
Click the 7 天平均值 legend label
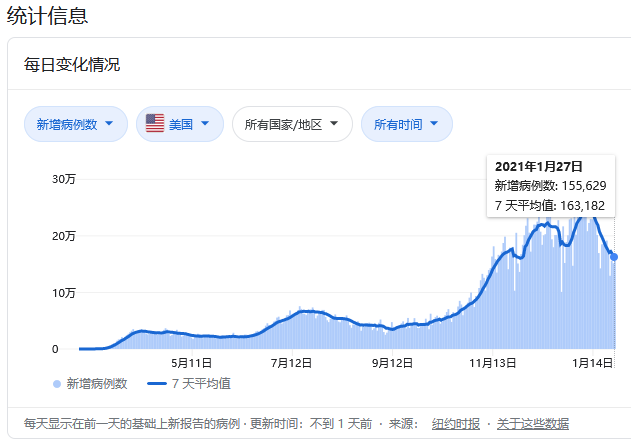[x=202, y=383]
